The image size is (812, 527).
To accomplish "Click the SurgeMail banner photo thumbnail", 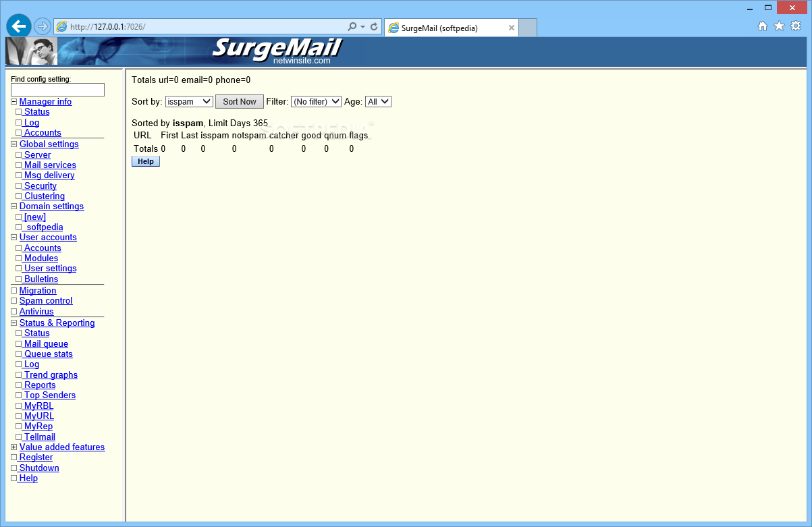I will tap(32, 51).
